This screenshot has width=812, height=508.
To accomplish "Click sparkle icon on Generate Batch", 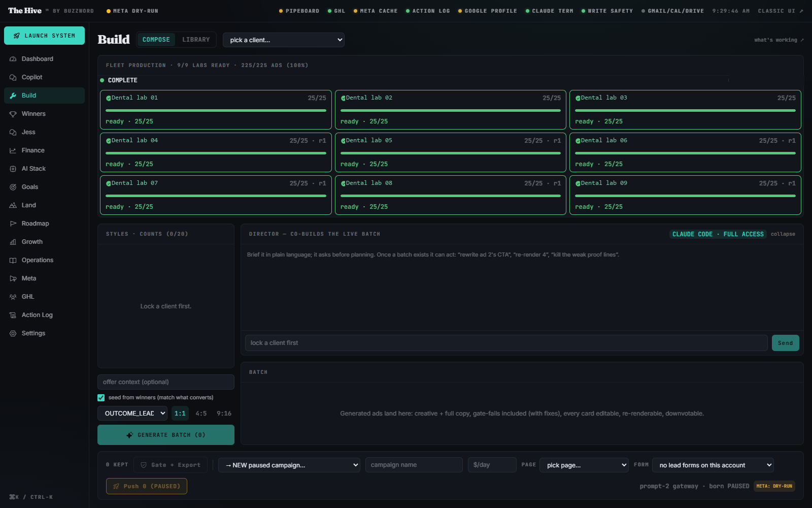I will pyautogui.click(x=129, y=435).
